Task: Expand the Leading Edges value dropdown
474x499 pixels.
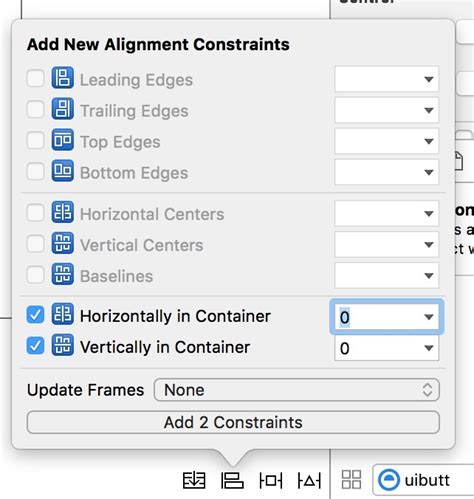Action: coord(429,79)
